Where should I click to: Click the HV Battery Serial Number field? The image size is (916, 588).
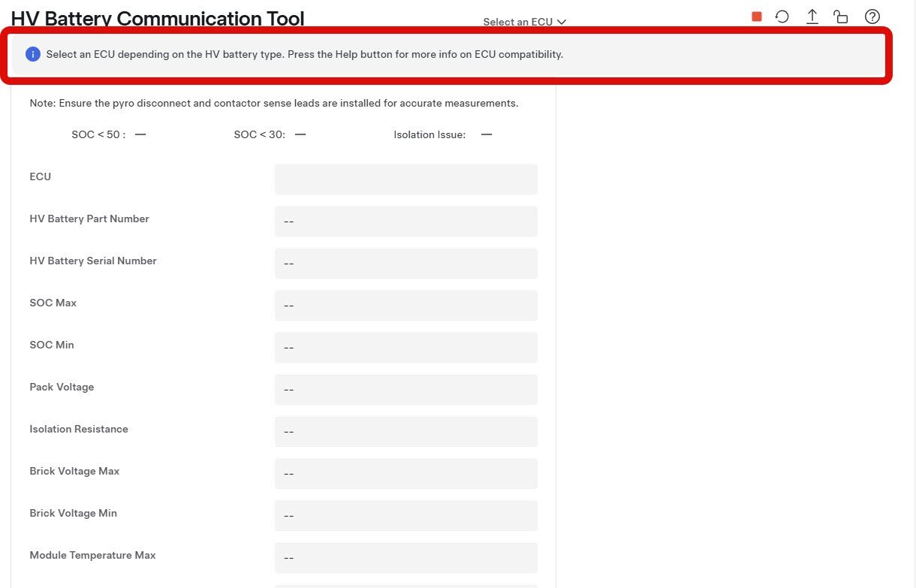[405, 264]
